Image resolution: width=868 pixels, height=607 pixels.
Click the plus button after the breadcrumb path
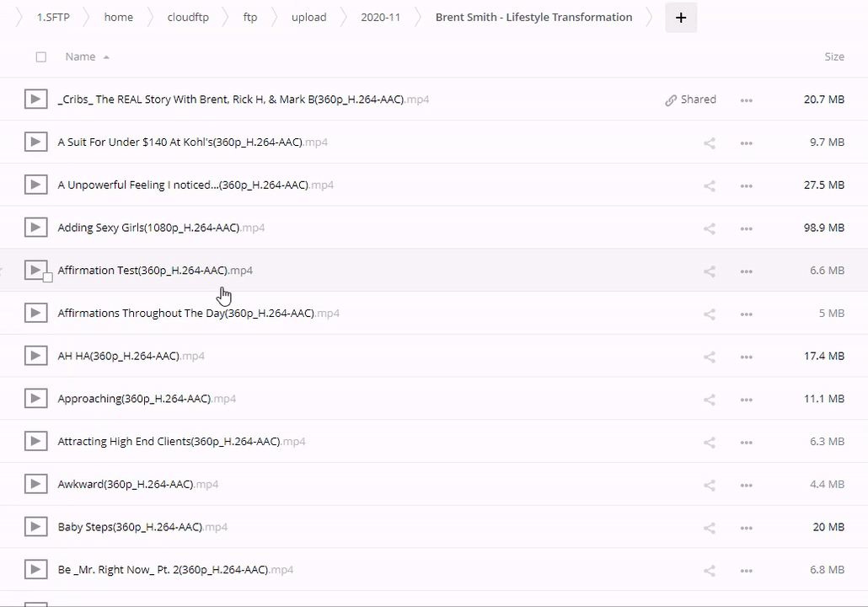pyautogui.click(x=681, y=18)
